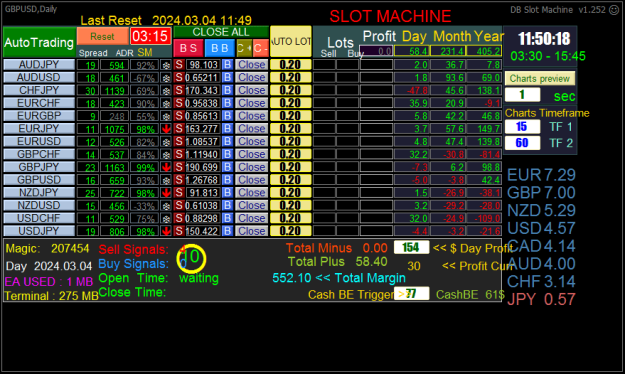Click the S sell icon for EURUSD
The image size is (625, 374).
click(x=179, y=142)
